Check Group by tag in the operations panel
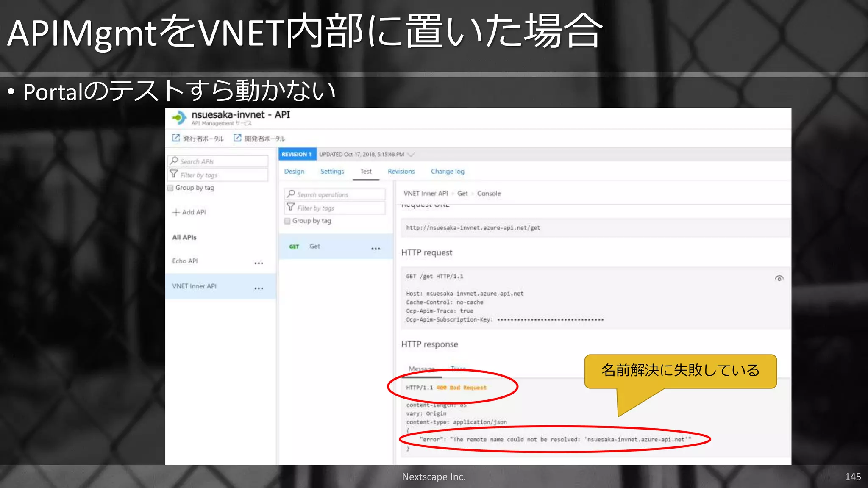 point(287,221)
